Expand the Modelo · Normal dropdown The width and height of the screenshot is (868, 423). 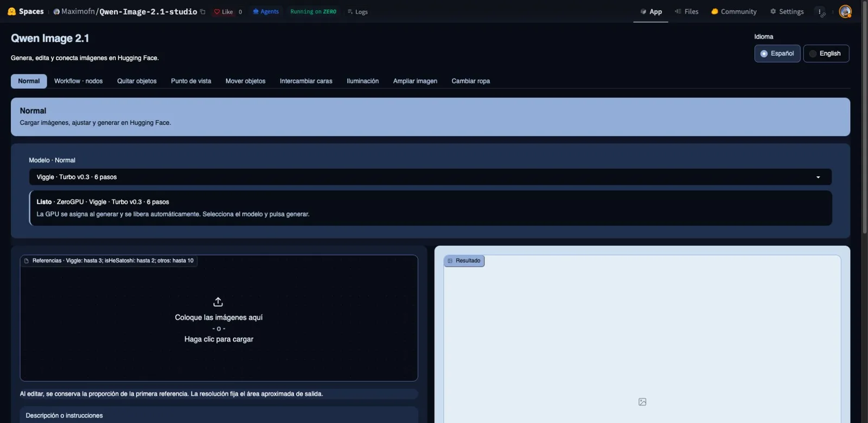430,177
